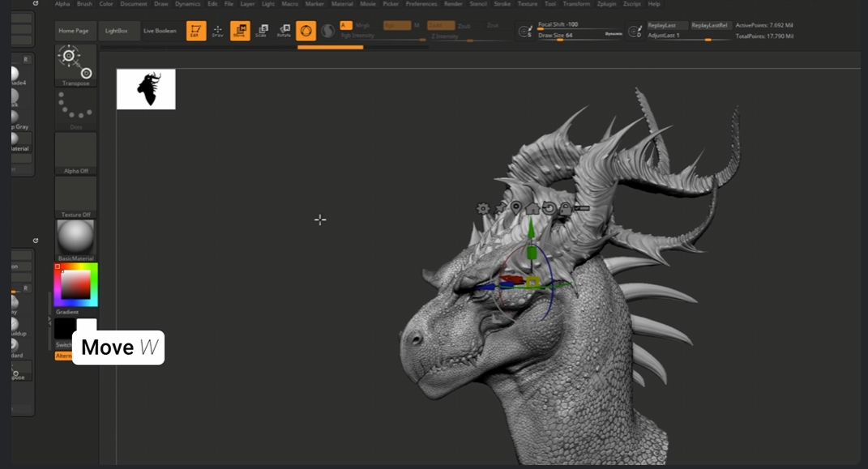Click the gizmo home reset position icon

pos(532,208)
